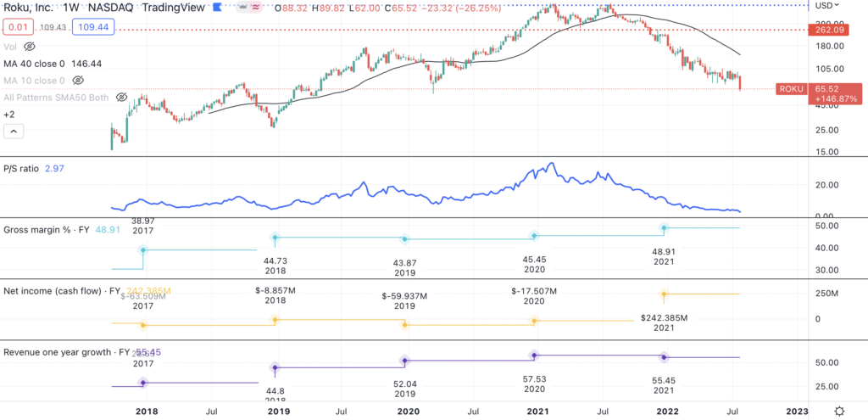Click the 2021 label on time axis

click(x=537, y=412)
